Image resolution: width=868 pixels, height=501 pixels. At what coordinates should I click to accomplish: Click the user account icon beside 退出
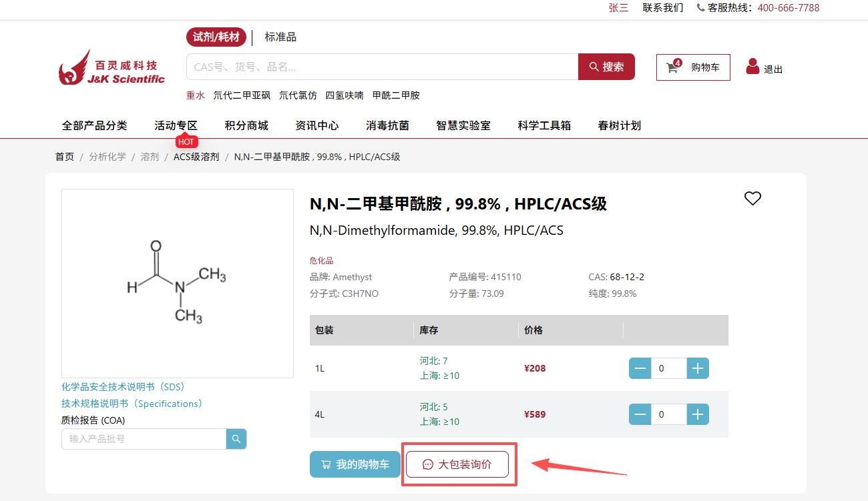point(752,67)
